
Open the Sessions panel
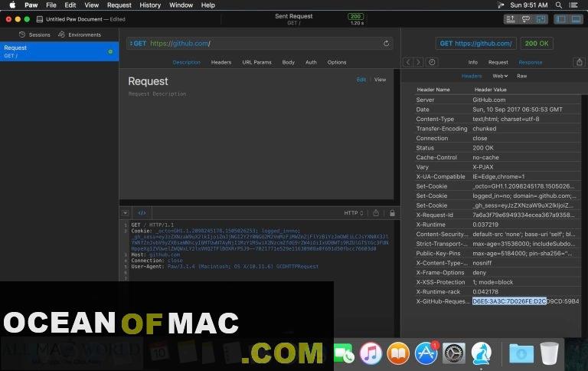pos(34,34)
